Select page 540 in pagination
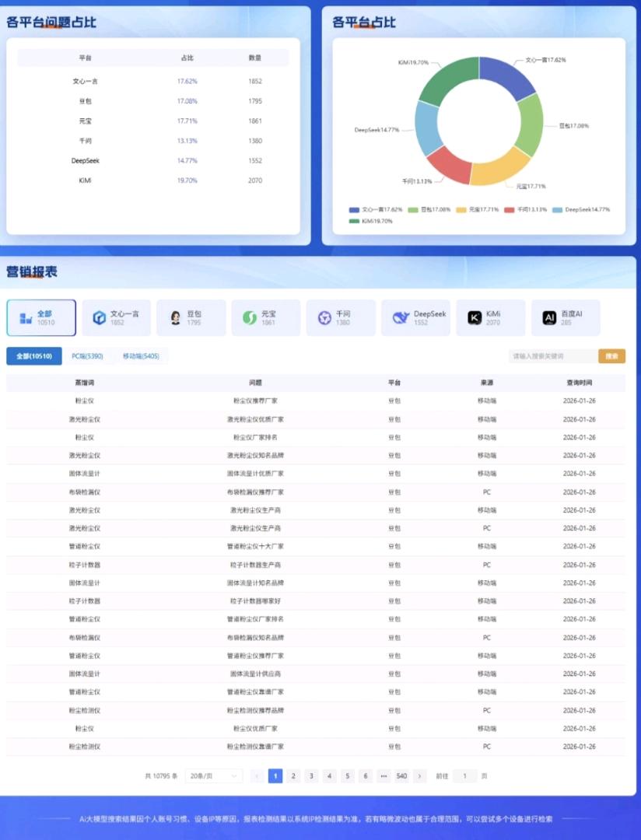This screenshot has height=840, width=641. [401, 776]
